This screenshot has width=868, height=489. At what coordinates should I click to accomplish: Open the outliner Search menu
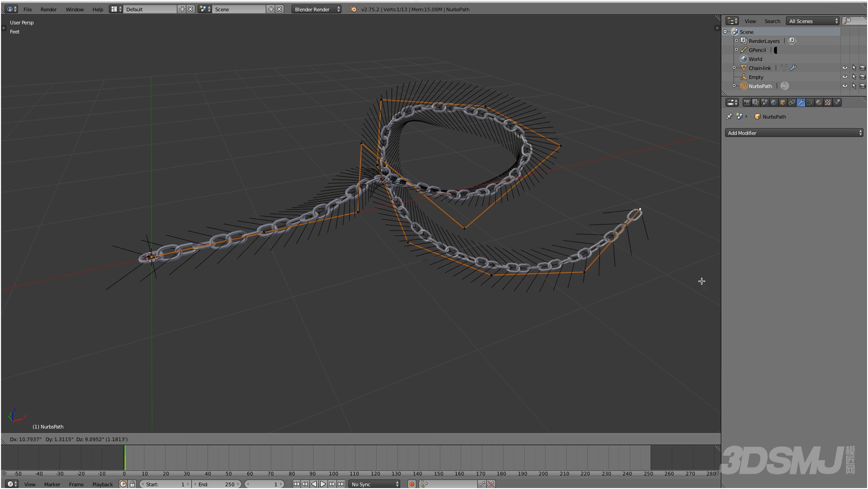772,21
